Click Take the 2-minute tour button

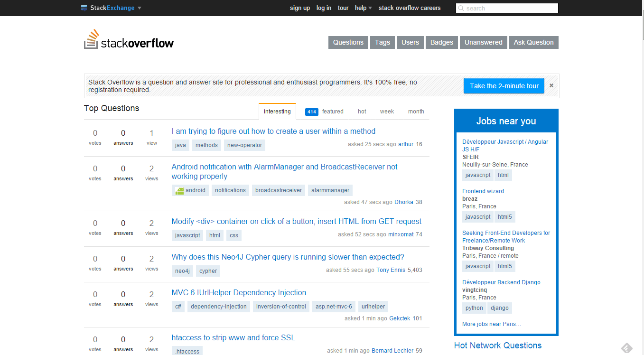[504, 86]
